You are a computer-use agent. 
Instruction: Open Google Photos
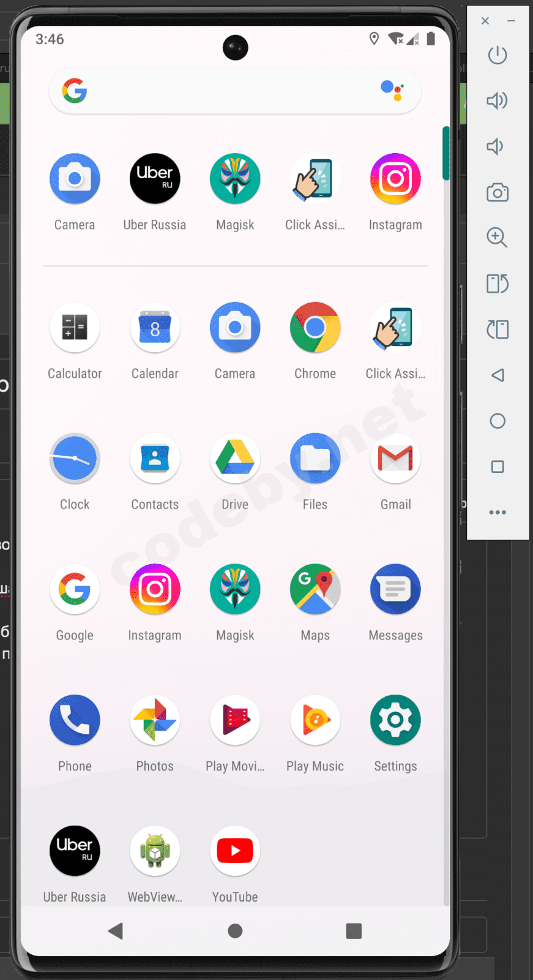[155, 720]
